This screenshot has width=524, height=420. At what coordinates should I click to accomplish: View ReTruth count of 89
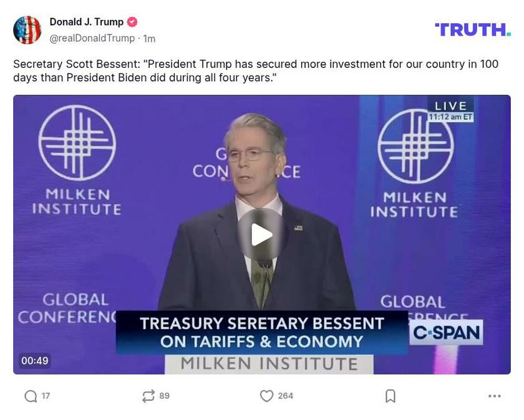[x=164, y=395]
